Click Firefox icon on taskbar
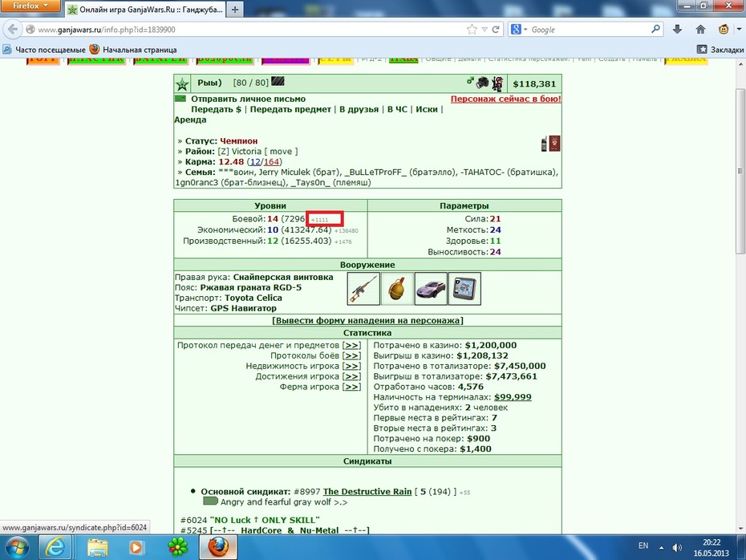Screen dimensions: 746x560 (218, 547)
